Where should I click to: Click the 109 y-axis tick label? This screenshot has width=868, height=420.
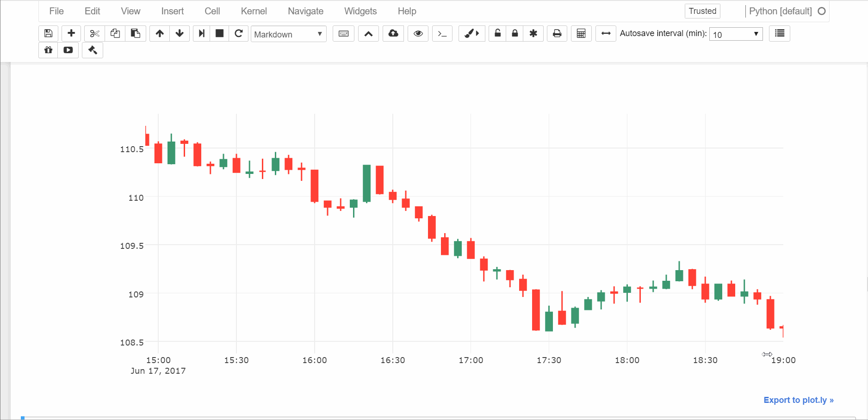coord(136,294)
